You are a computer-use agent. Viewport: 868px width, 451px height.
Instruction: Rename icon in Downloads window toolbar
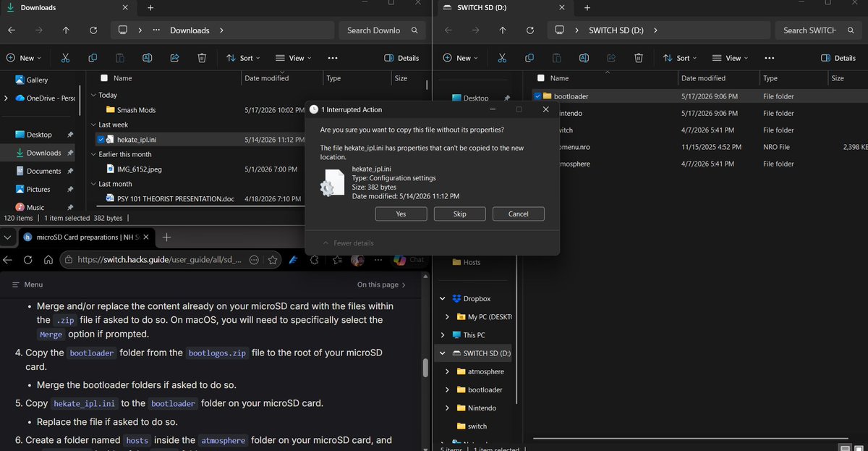(x=148, y=58)
